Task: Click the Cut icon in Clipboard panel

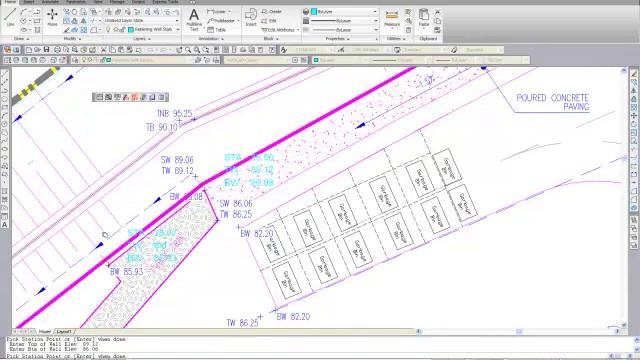Action: [x=438, y=11]
